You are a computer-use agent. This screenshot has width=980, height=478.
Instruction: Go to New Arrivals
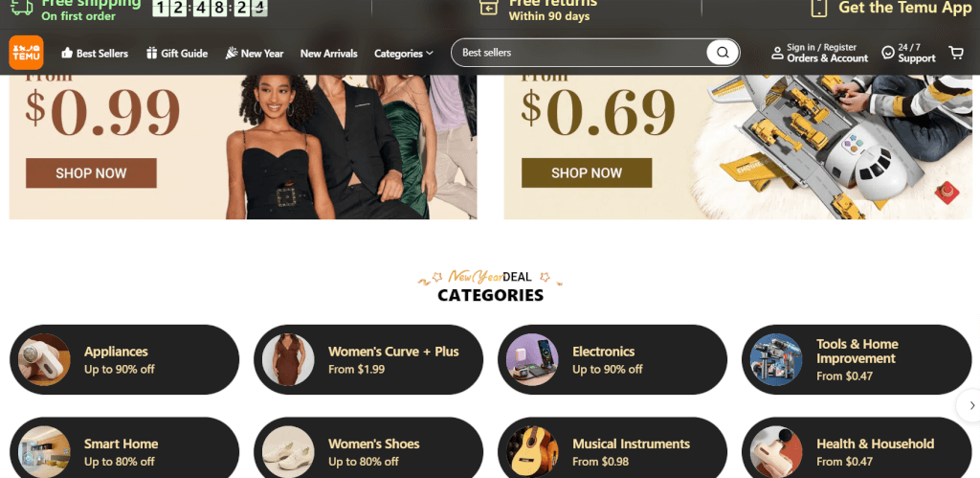coord(329,54)
